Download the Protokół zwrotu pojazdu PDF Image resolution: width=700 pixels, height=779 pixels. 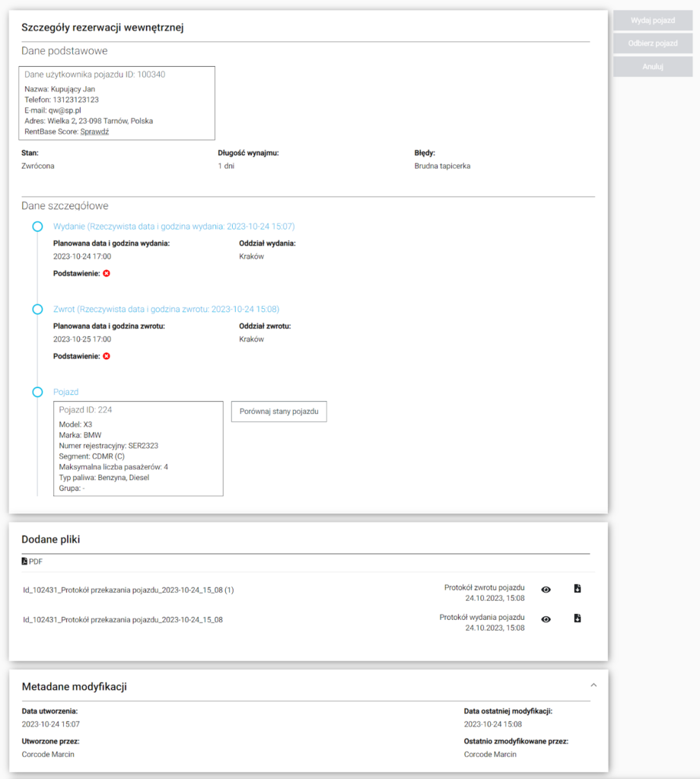click(577, 589)
